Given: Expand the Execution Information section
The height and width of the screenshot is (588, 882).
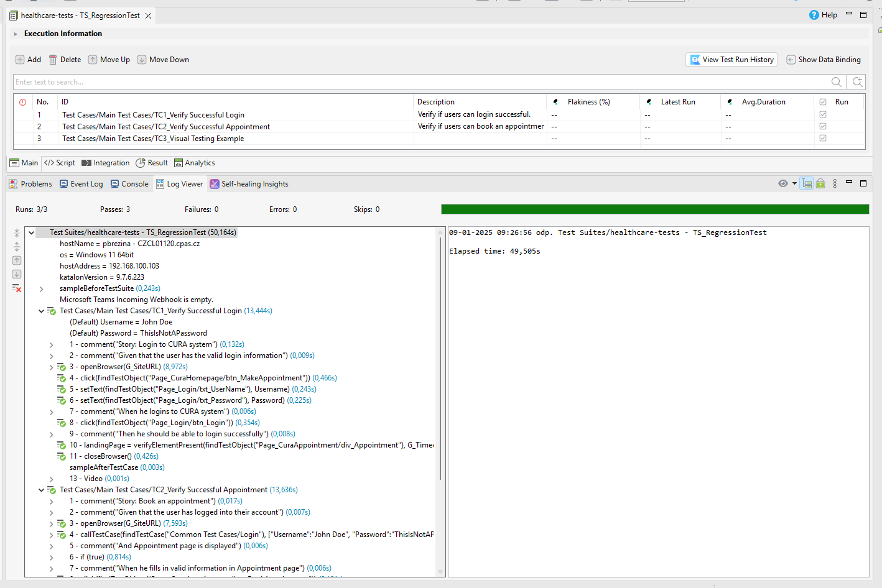Looking at the screenshot, I should (16, 34).
